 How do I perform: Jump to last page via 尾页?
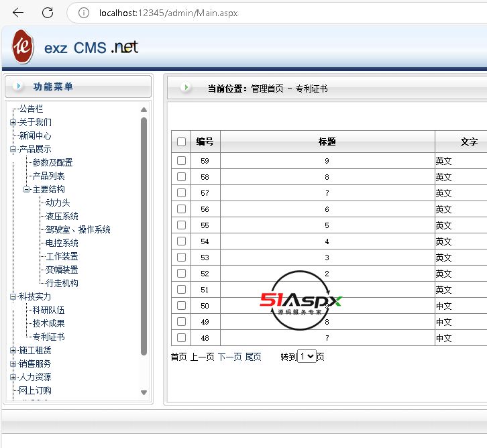253,357
